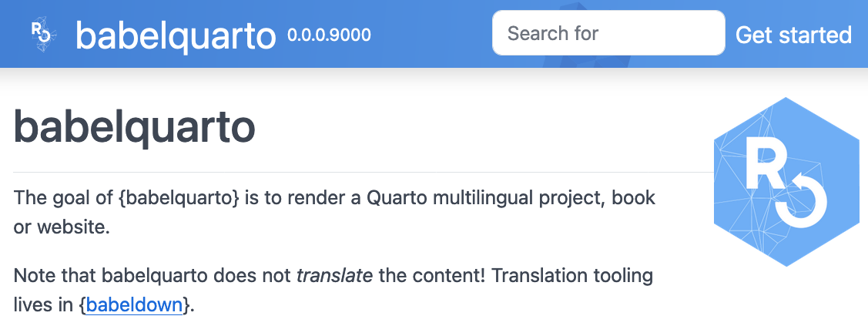Image resolution: width=868 pixels, height=326 pixels.
Task: Click the blue hexagon package logo
Action: click(786, 182)
